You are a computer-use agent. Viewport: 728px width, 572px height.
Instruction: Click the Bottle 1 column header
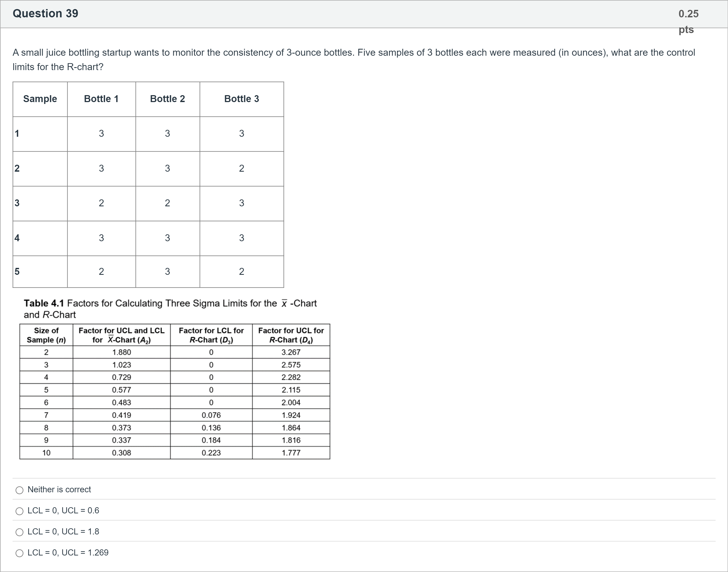101,99
